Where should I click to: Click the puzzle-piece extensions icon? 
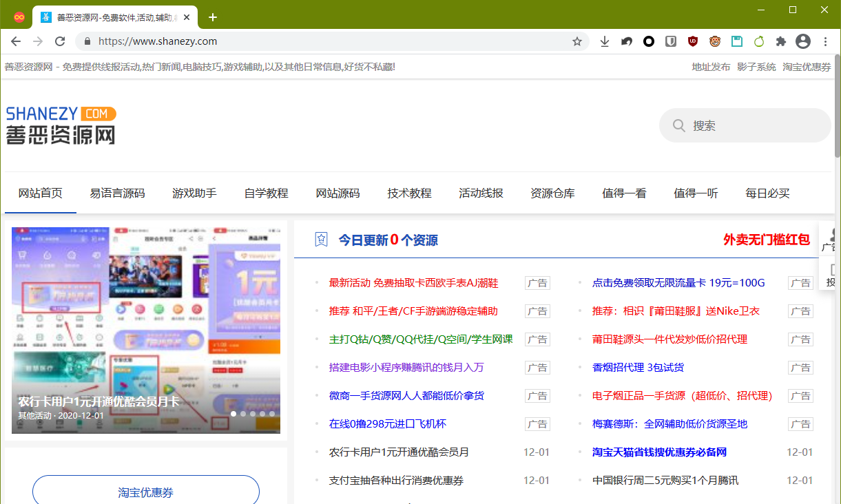coord(780,41)
